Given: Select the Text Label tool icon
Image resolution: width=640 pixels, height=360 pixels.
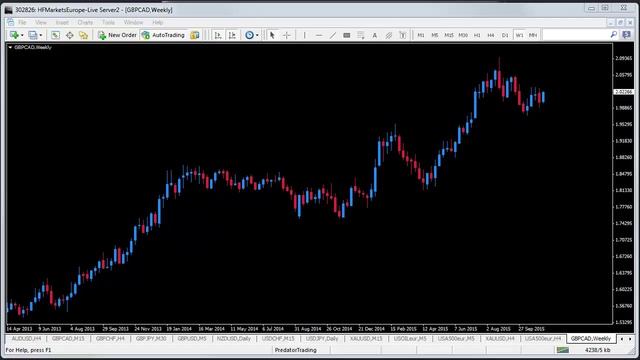Looking at the screenshot, I should pyautogui.click(x=402, y=35).
